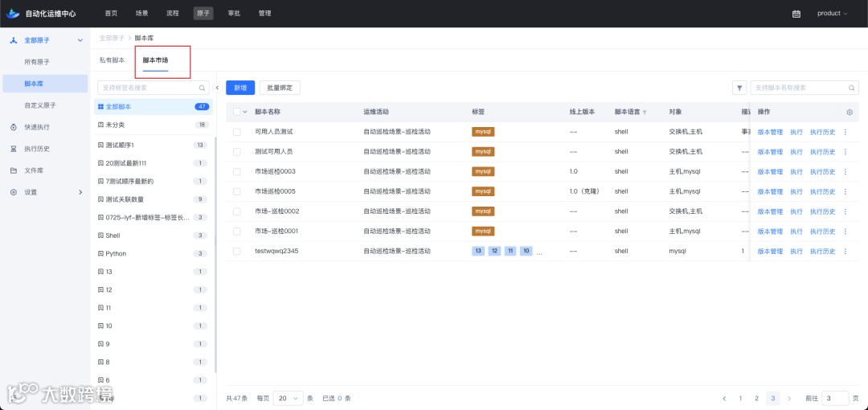Open the 管理 top menu

(264, 14)
